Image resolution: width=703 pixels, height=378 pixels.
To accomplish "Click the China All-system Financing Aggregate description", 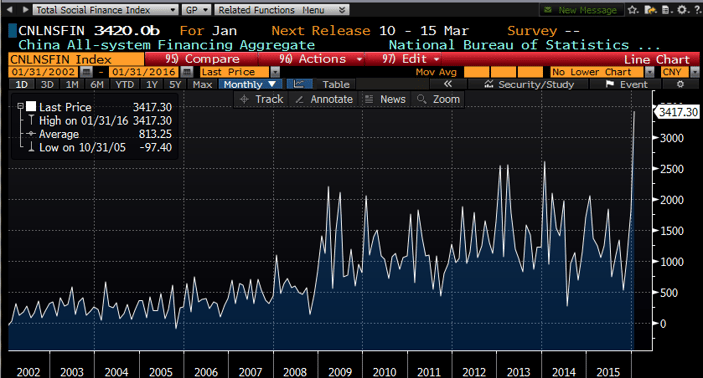I will [166, 45].
